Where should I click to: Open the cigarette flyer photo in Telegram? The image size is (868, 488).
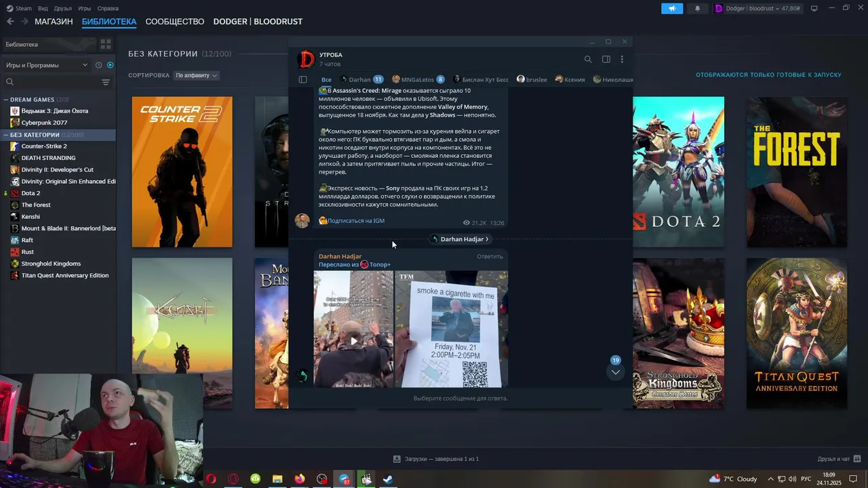(452, 329)
